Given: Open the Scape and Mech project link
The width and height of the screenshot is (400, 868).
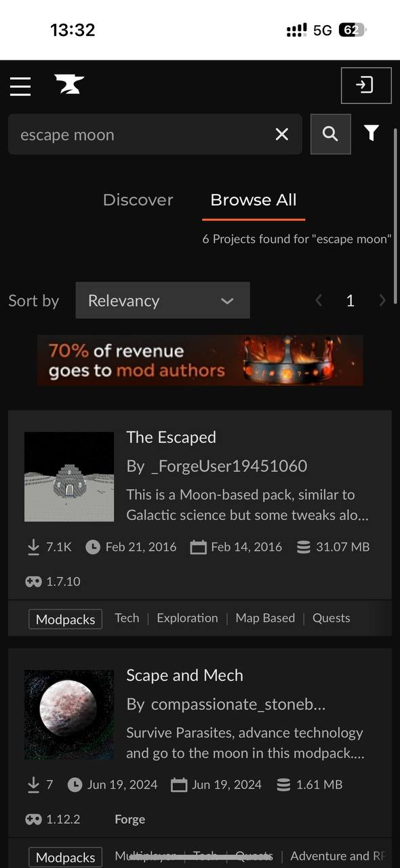Looking at the screenshot, I should (184, 675).
